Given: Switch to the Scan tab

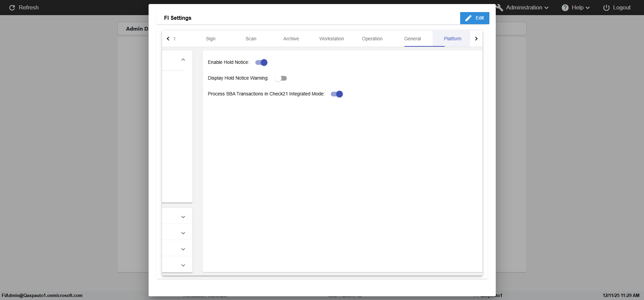Looking at the screenshot, I should 251,39.
